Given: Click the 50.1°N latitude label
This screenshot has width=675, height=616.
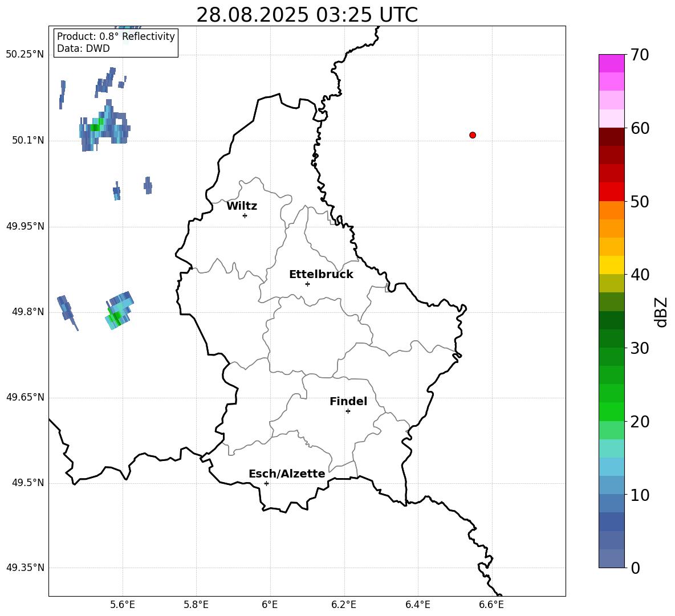Looking at the screenshot, I should tap(28, 140).
